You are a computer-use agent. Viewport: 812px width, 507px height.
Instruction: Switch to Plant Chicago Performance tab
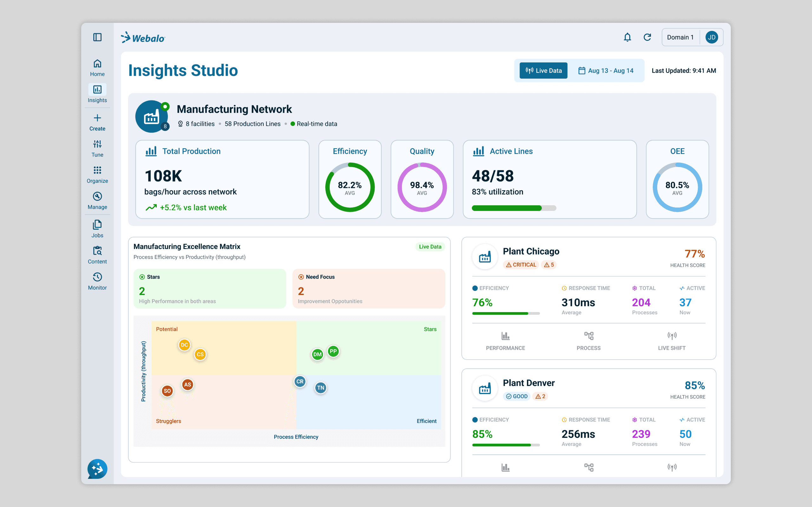pos(505,341)
